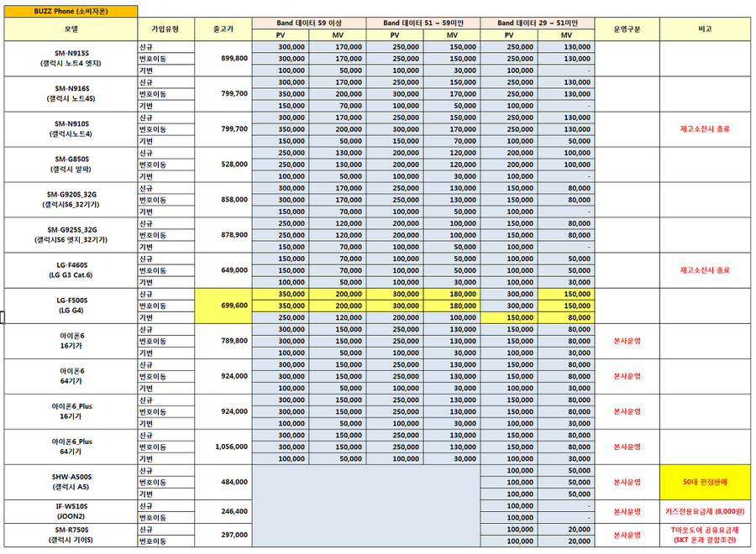Select the "가입유형" column header
This screenshot has width=756, height=554.
pos(165,29)
